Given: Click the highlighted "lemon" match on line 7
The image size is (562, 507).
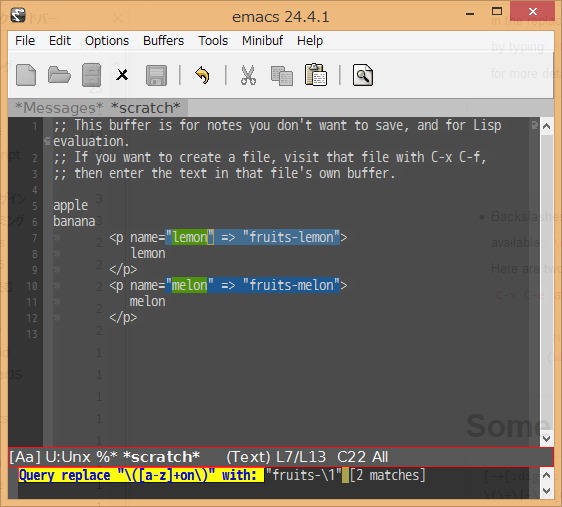Looking at the screenshot, I should [190, 237].
